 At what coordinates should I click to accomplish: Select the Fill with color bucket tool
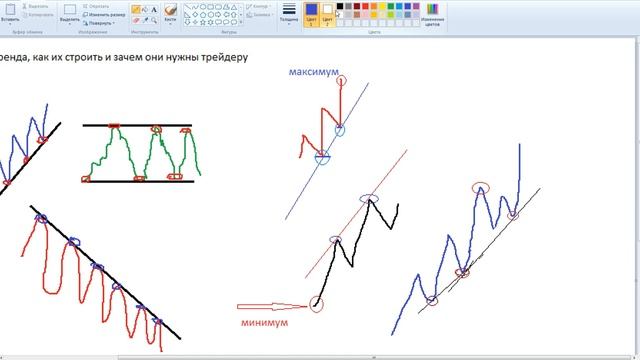[x=145, y=9]
